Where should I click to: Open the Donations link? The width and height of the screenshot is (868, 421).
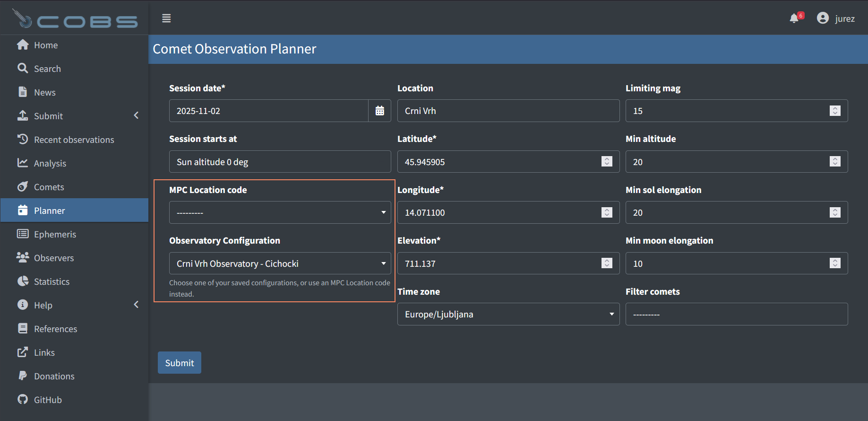(54, 376)
